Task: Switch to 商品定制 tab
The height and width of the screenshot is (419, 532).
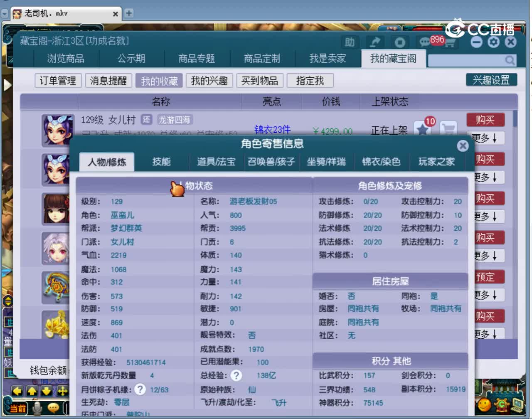Action: (262, 59)
